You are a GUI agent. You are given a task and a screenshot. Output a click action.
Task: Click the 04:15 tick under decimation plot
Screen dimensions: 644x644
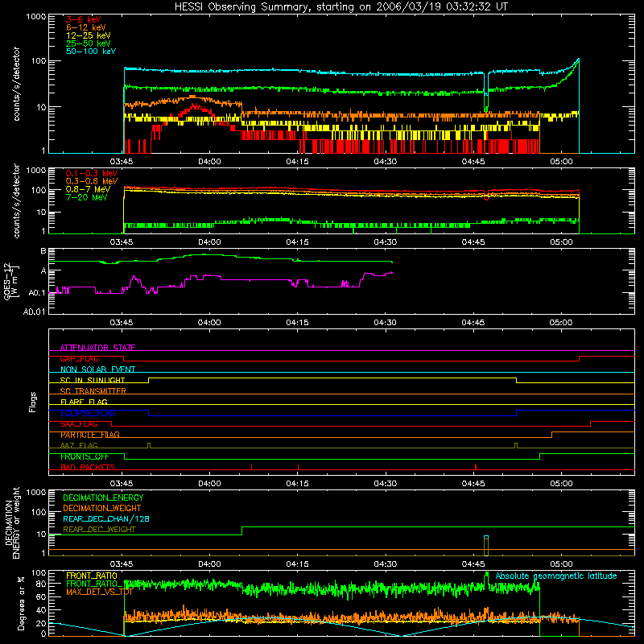297,564
